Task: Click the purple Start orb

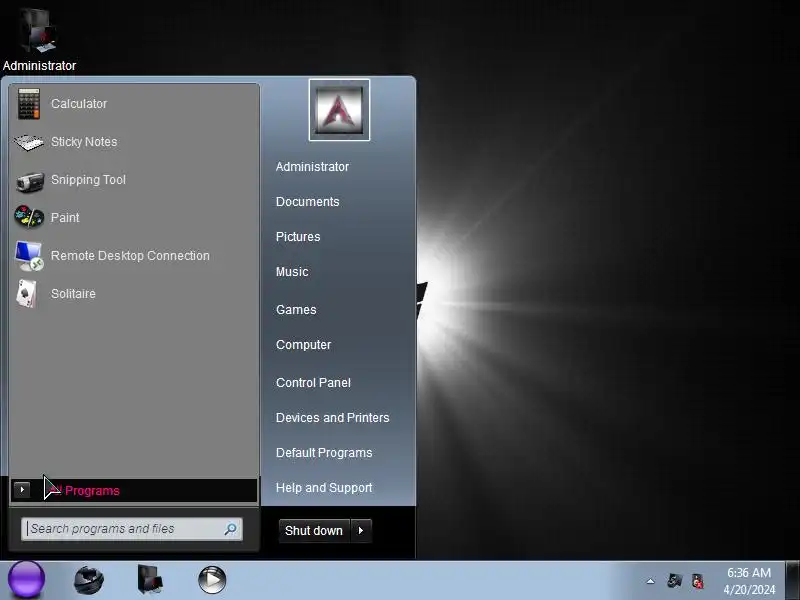Action: [x=26, y=580]
